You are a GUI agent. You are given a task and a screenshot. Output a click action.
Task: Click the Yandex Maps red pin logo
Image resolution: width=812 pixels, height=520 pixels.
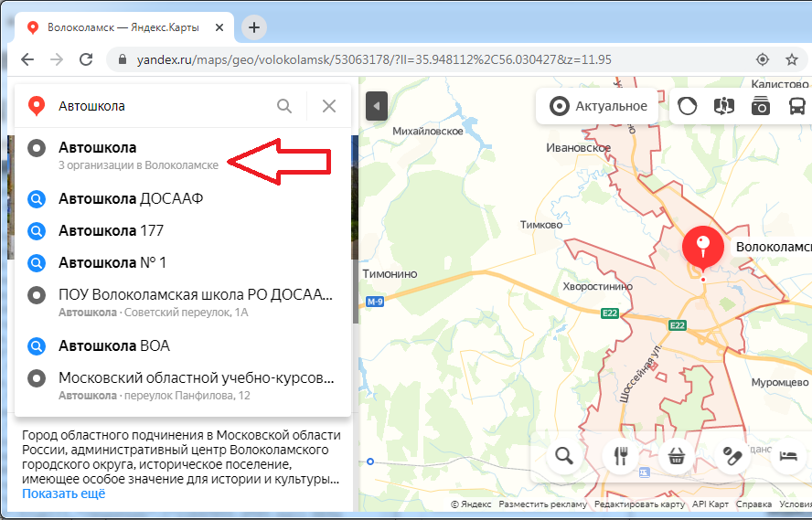(36, 105)
